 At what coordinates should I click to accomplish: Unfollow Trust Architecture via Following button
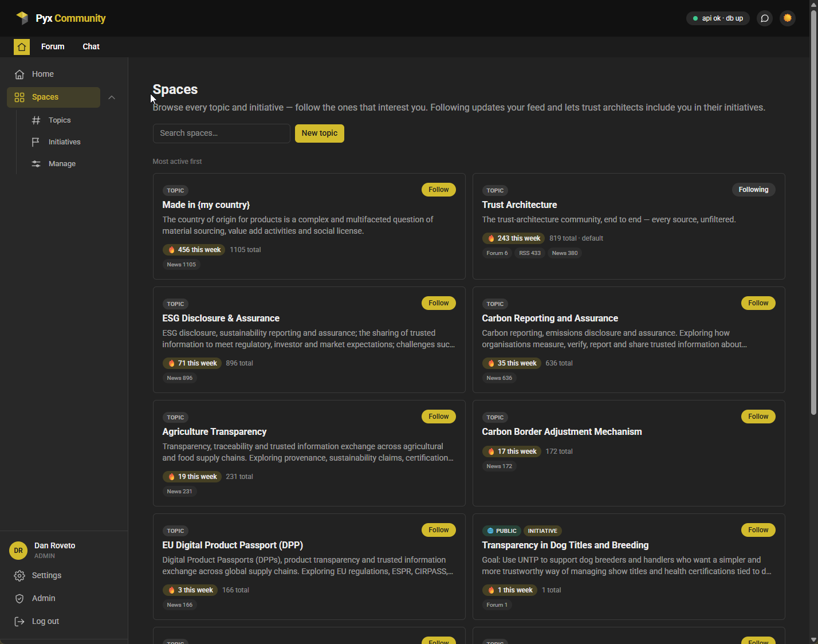pos(753,190)
